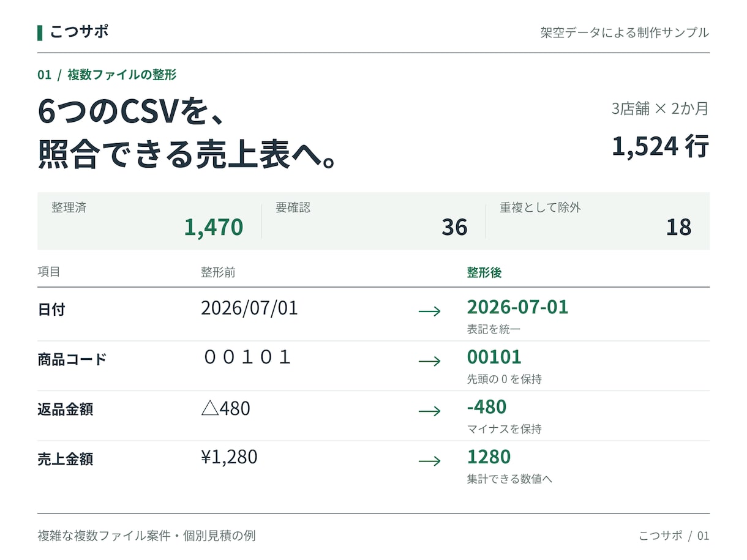Click the 重複として除外 label

[x=540, y=207]
